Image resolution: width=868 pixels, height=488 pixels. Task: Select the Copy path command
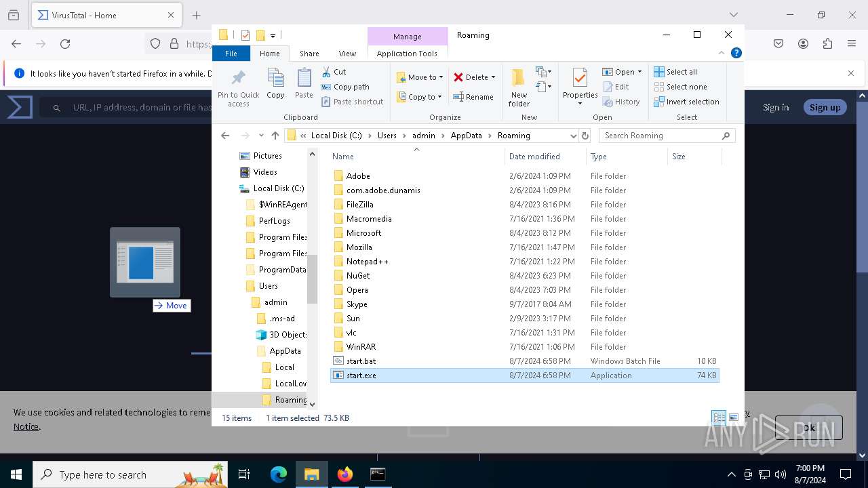(345, 87)
